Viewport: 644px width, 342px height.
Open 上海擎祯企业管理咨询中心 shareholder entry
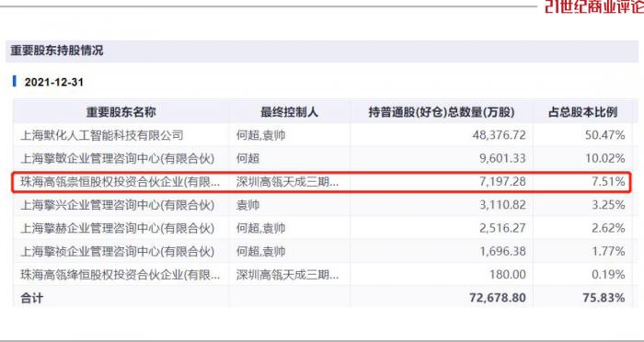click(x=118, y=251)
